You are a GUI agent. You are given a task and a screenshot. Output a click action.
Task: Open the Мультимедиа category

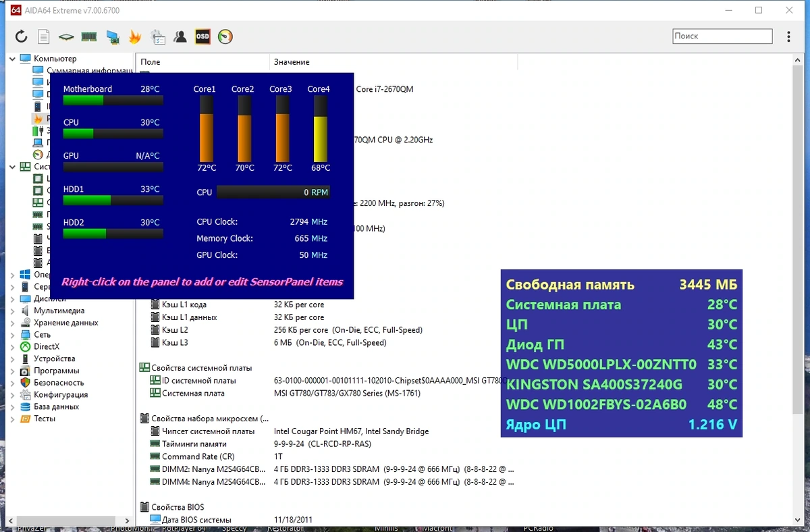point(59,311)
